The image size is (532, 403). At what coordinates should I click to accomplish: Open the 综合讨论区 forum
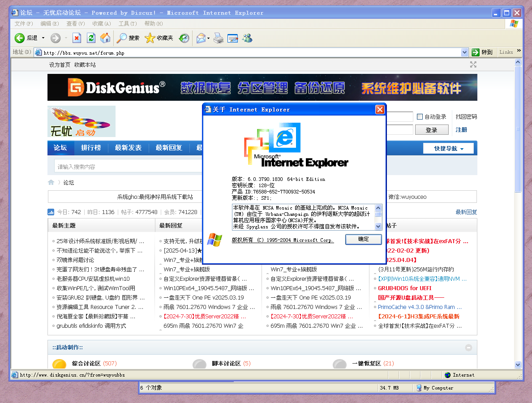click(86, 363)
